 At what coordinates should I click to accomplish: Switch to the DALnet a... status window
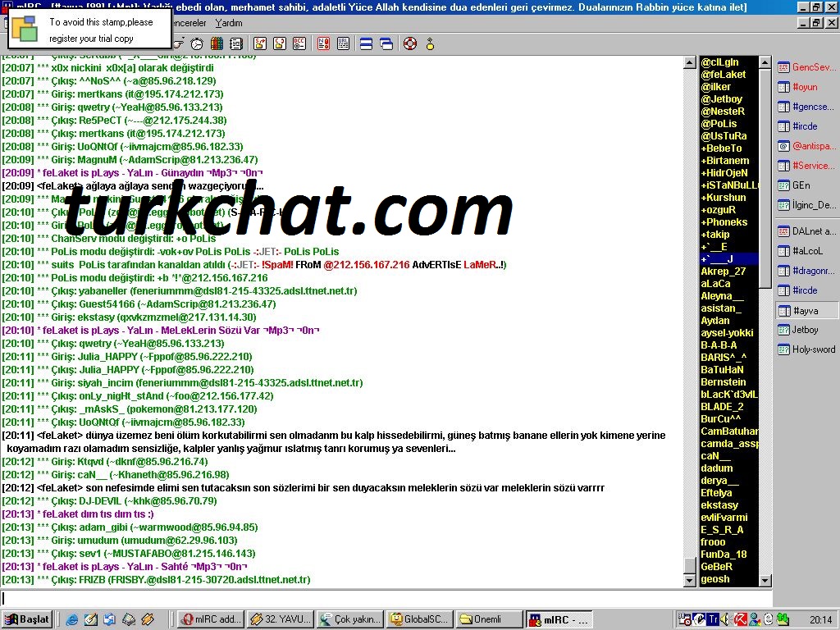point(806,231)
